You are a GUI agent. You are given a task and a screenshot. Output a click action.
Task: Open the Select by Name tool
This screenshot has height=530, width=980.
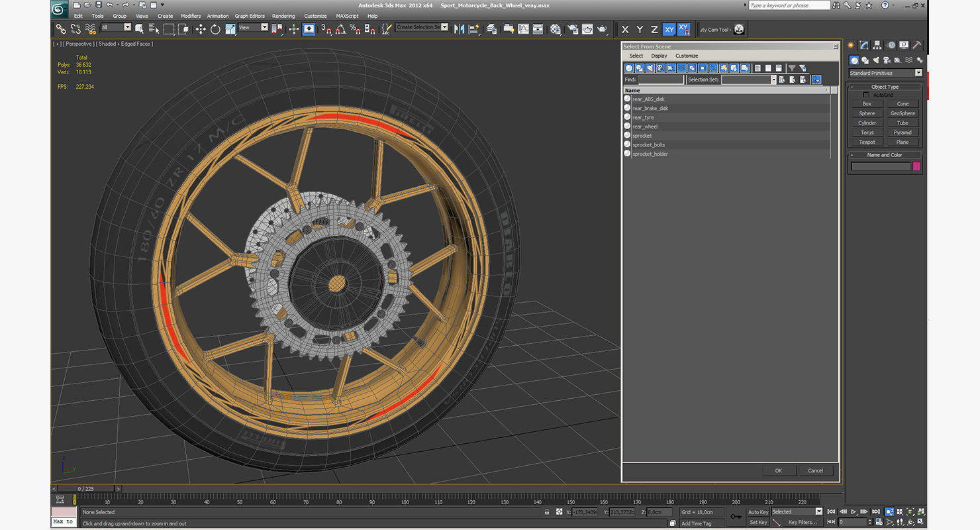point(154,29)
